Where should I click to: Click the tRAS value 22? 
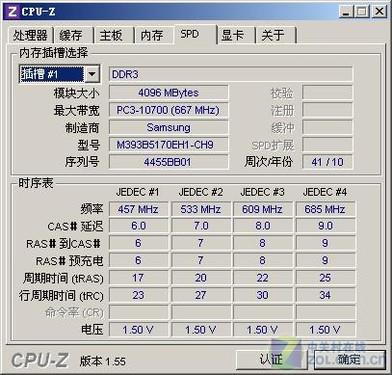tap(263, 278)
